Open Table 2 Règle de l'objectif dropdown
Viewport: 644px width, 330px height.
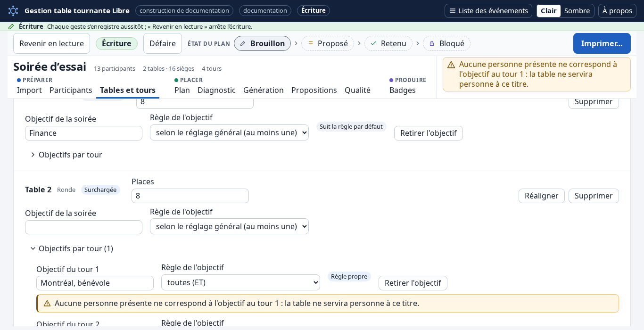[x=229, y=226]
